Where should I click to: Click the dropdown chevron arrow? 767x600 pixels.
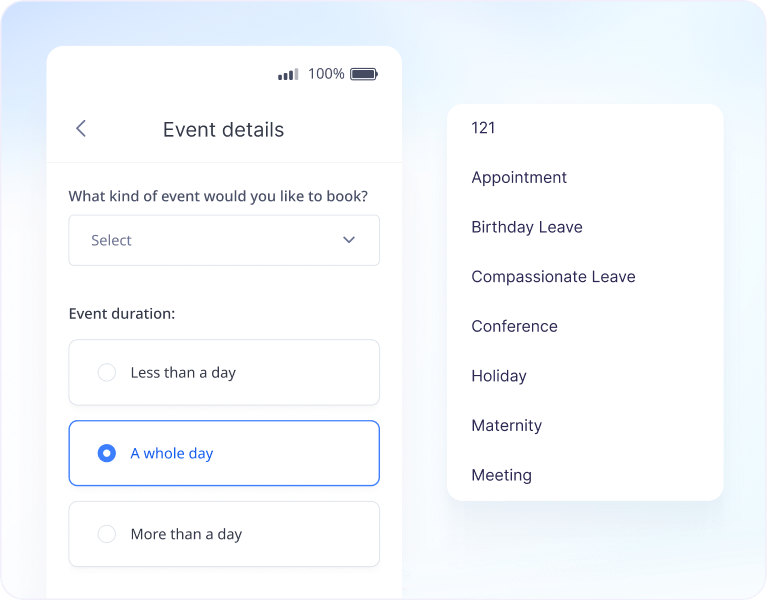349,240
